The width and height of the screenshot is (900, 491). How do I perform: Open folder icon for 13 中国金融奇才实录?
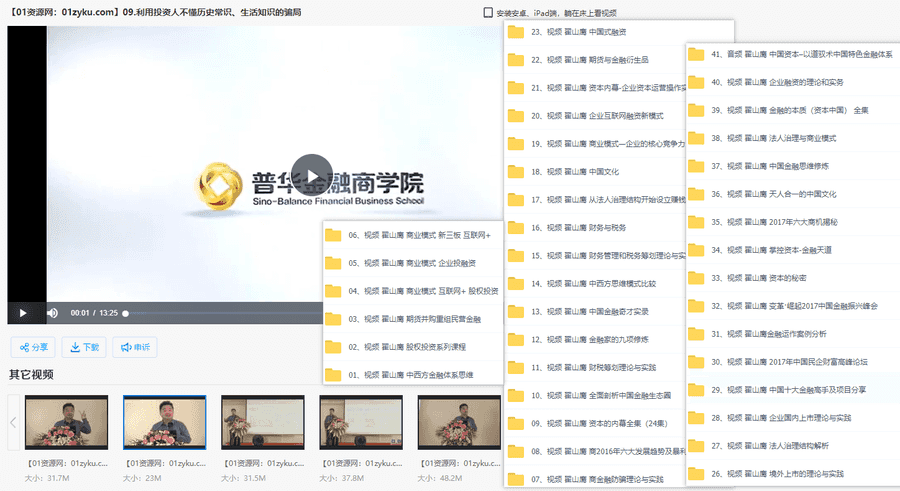516,311
